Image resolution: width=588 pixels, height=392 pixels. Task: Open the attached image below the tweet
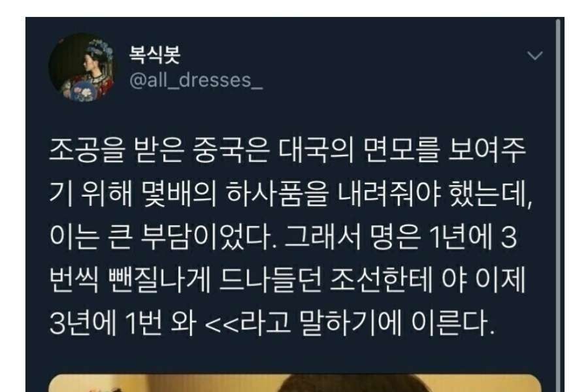(295, 383)
